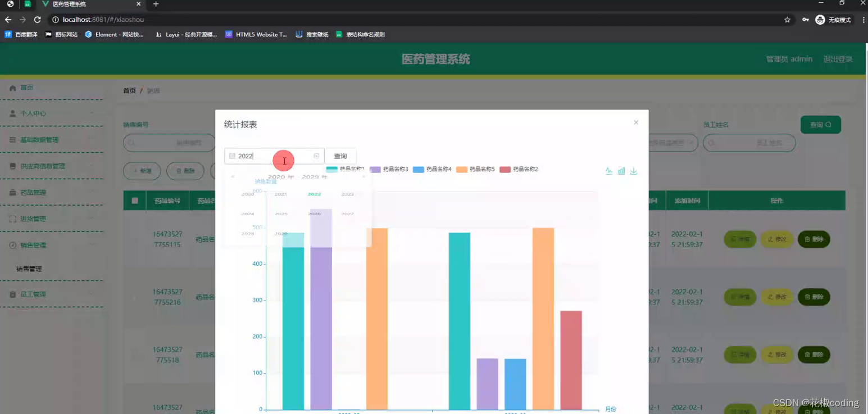Click red 药品名称2 chart bar

(x=571, y=360)
